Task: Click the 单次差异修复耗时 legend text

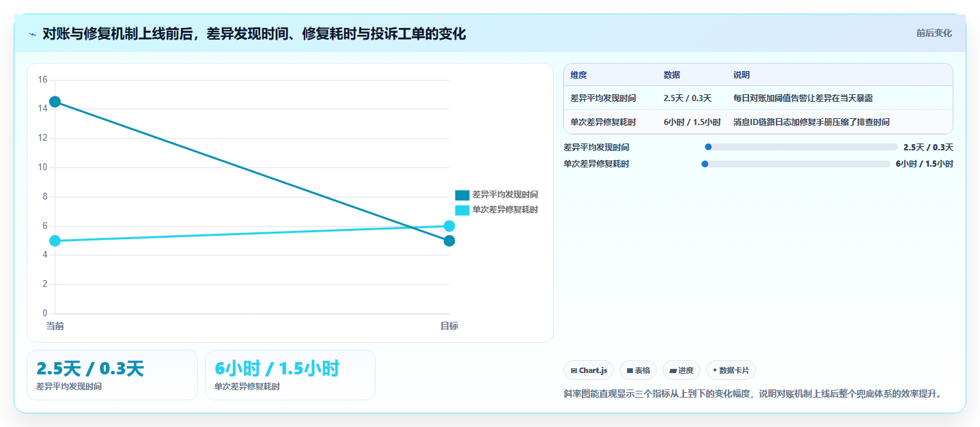Action: 505,210
